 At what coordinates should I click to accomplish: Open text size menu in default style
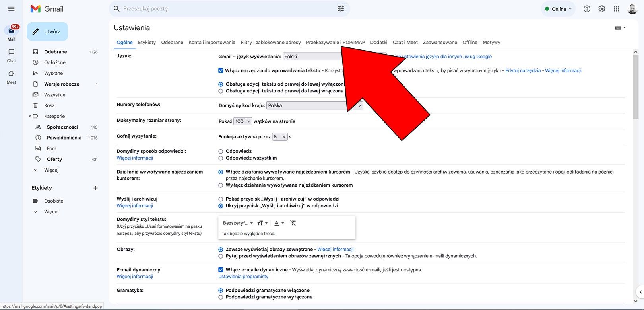coord(262,223)
